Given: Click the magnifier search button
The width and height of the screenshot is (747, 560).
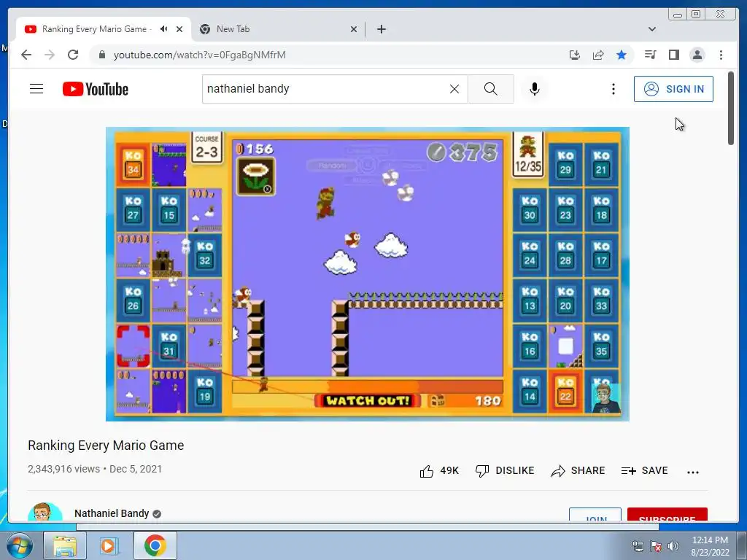Looking at the screenshot, I should [491, 89].
